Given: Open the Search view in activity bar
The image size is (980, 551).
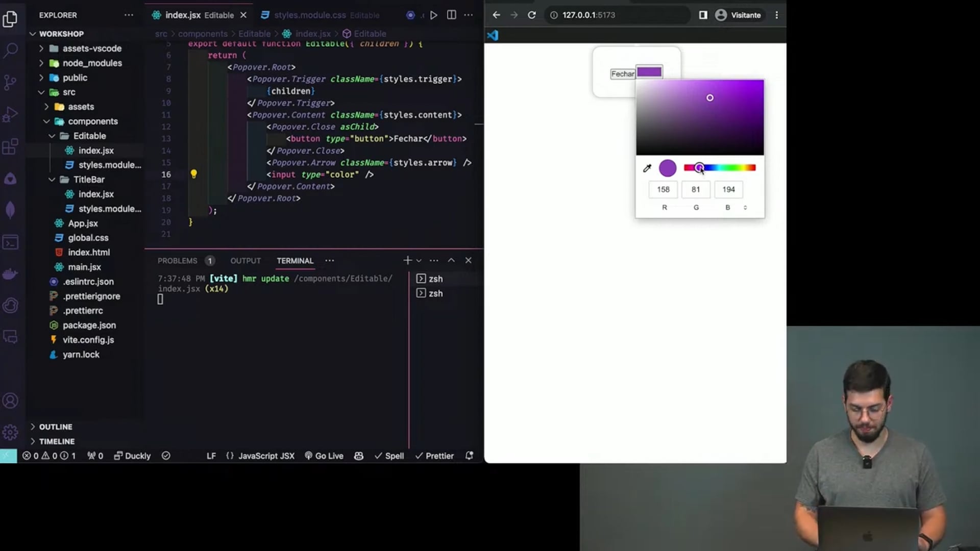Looking at the screenshot, I should tap(10, 50).
